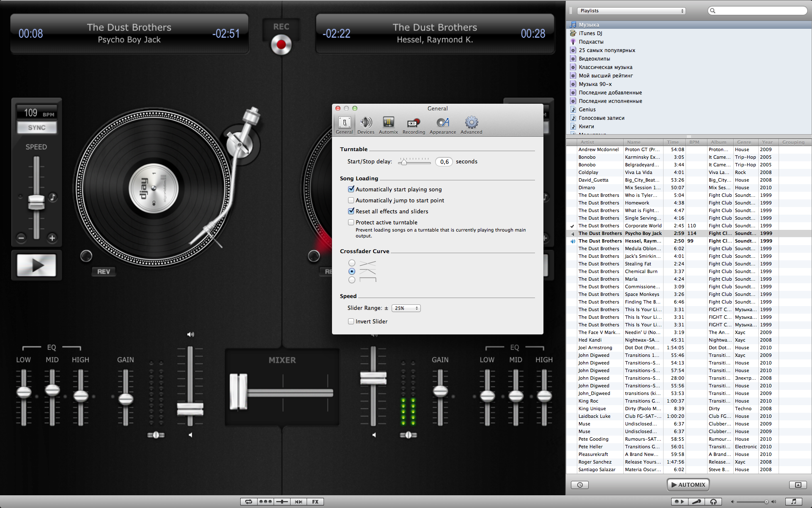This screenshot has height=508, width=812.
Task: Click the left deck REV button
Action: coord(104,272)
